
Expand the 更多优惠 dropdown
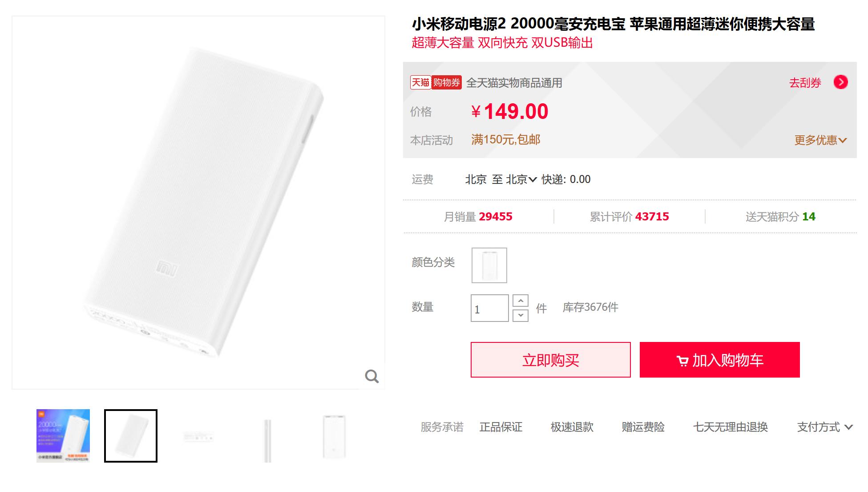coord(821,140)
